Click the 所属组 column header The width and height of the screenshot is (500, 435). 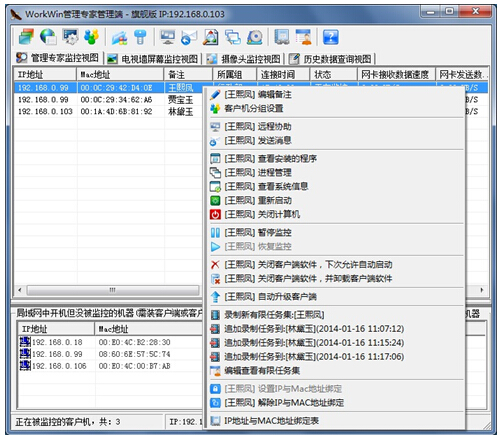click(235, 74)
